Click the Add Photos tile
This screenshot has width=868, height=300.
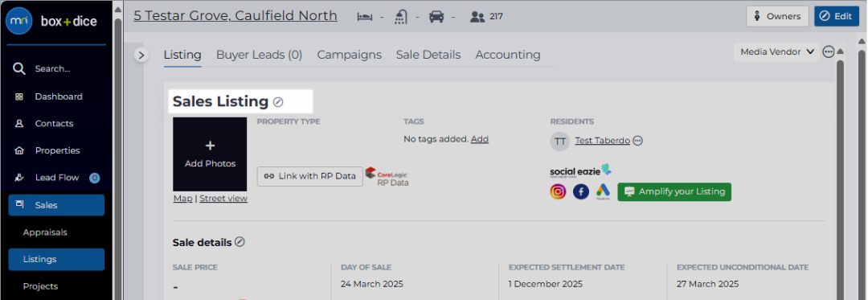tap(210, 154)
